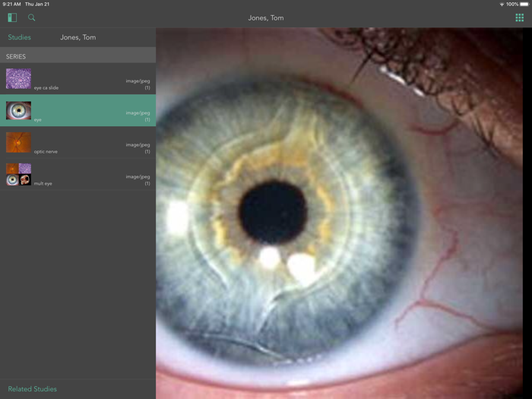Click the orange optic nerve thumbnail
Screen dimensions: 532x399
pos(19,143)
